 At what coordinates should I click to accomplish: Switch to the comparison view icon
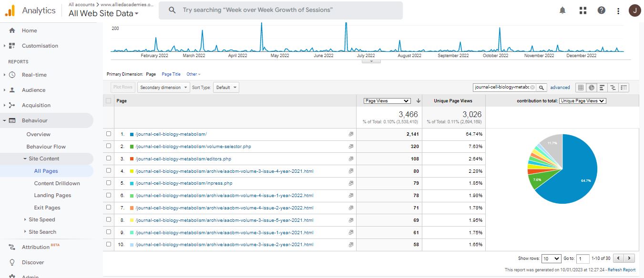(x=613, y=88)
